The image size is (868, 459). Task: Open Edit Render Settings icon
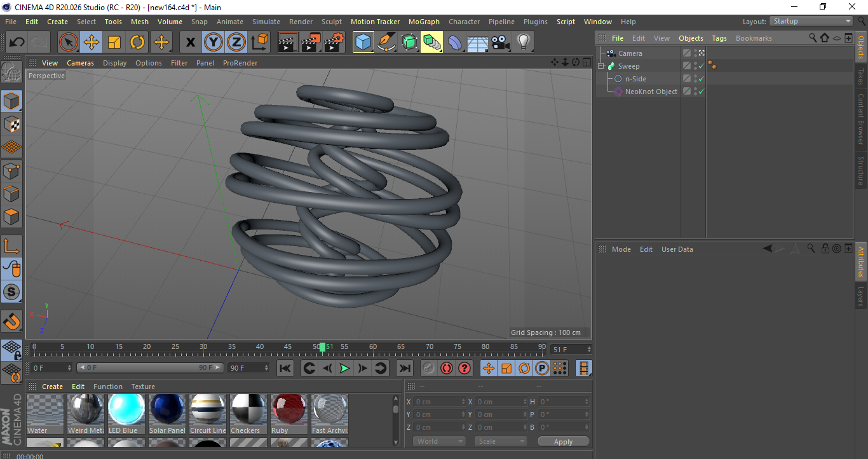coord(334,43)
